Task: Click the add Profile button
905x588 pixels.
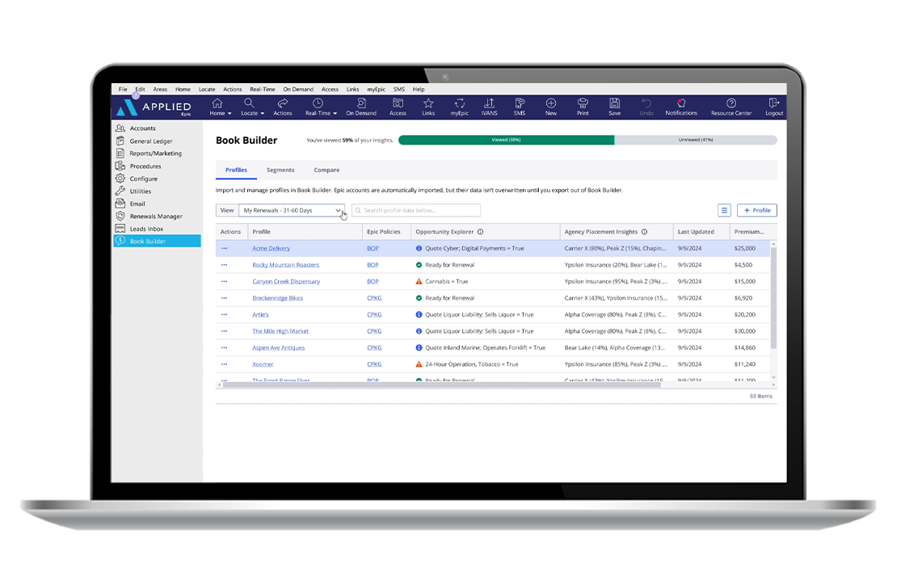Action: tap(756, 210)
